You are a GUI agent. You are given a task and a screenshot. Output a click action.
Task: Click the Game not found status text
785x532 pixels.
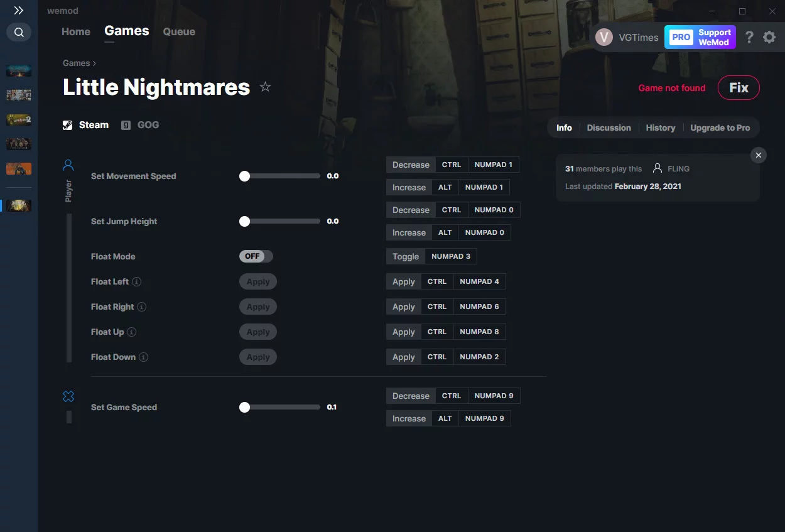pos(672,88)
